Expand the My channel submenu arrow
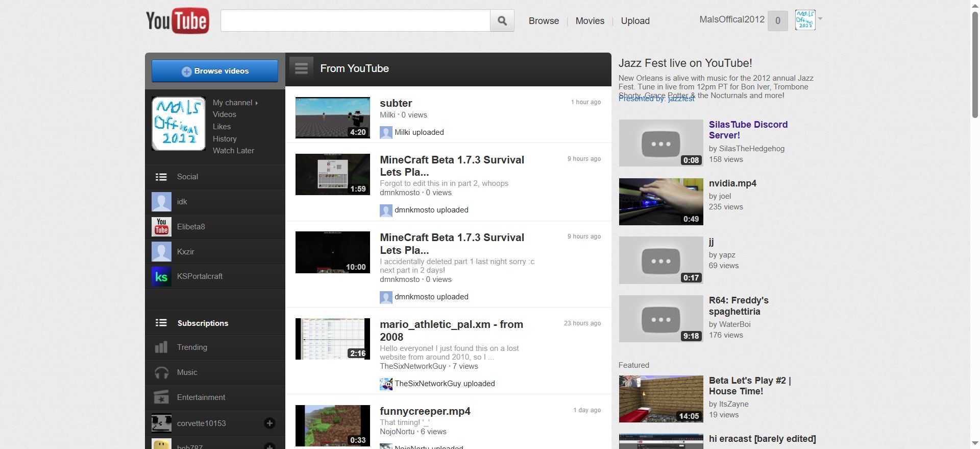The height and width of the screenshot is (449, 980). [257, 103]
